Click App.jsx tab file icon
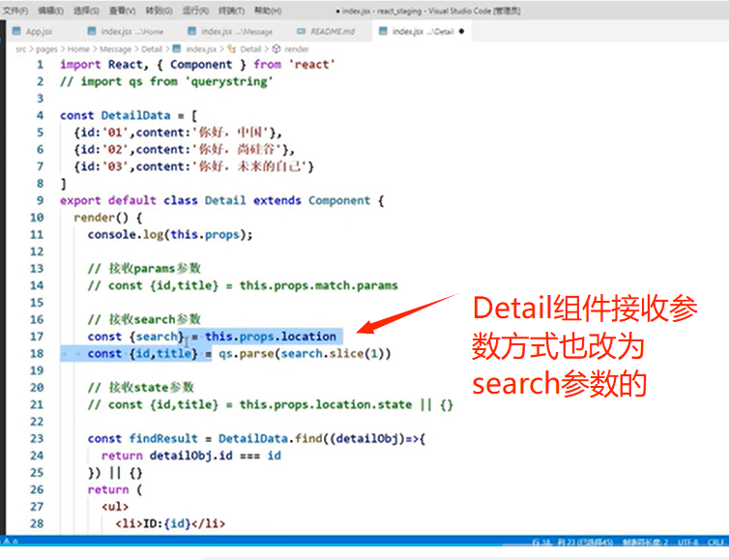The width and height of the screenshot is (729, 560). click(x=16, y=31)
